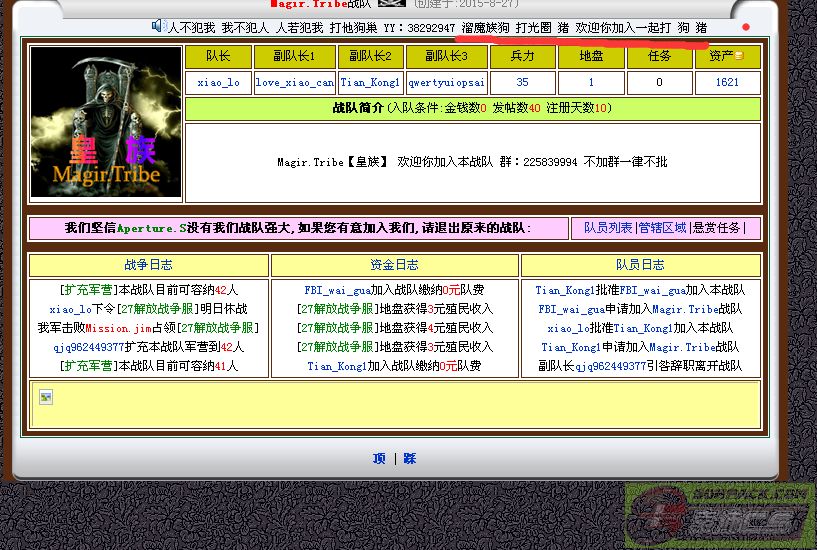Click the team flag icon in the title
Image resolution: width=817 pixels, height=550 pixels.
[391, 4]
